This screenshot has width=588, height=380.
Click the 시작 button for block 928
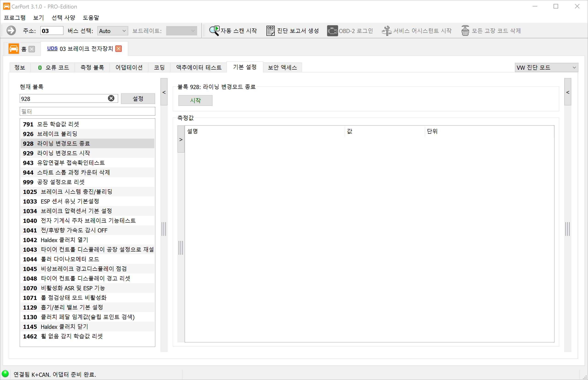(x=195, y=101)
